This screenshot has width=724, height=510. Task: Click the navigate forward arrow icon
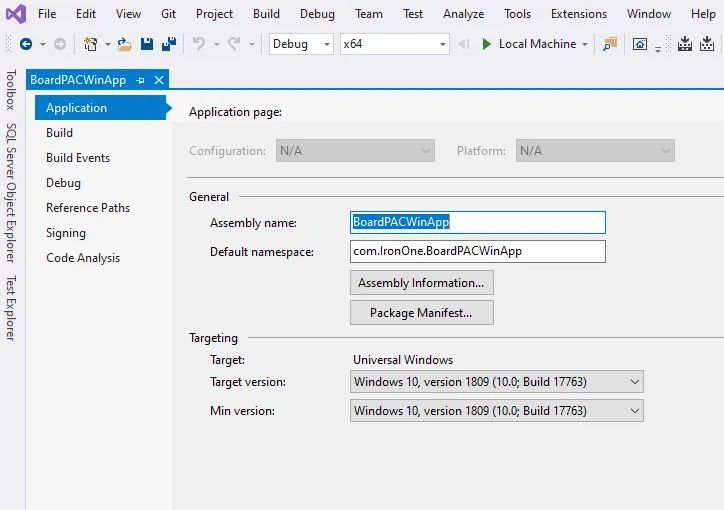tap(60, 44)
